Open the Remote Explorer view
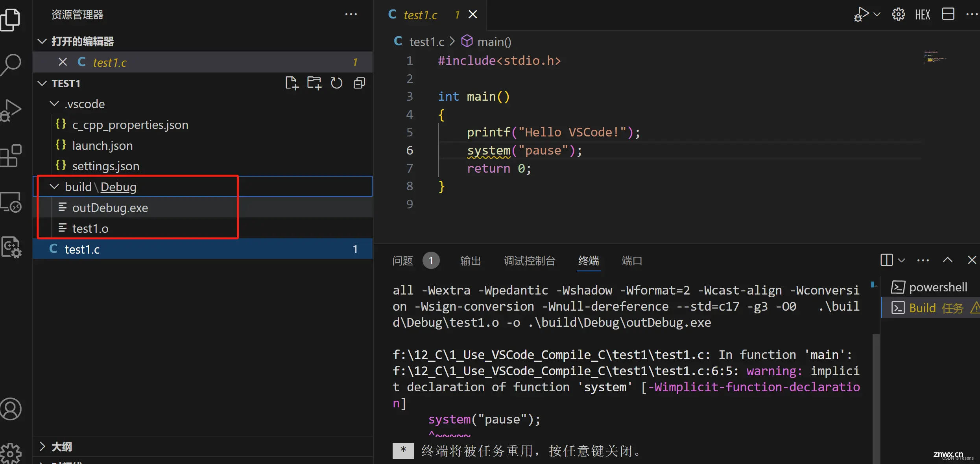The image size is (980, 464). click(11, 202)
